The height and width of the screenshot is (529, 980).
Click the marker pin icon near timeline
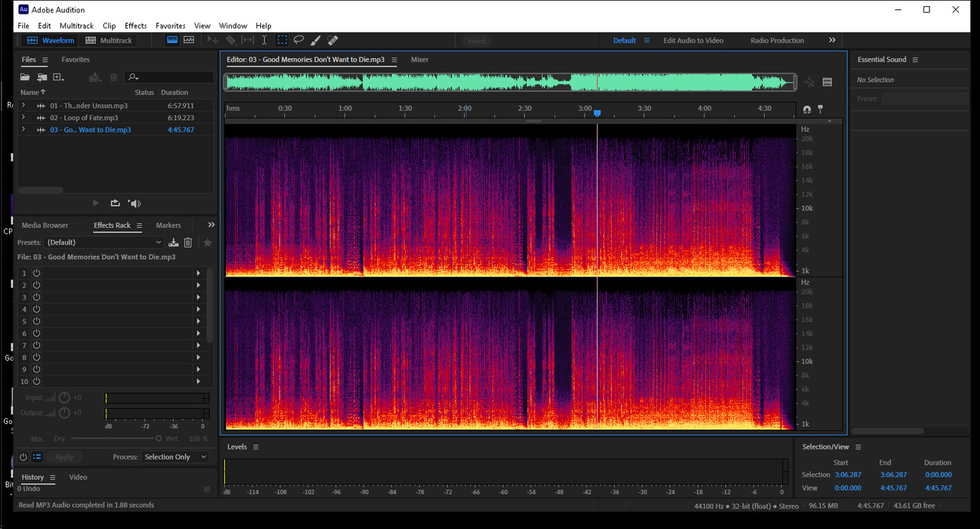[x=820, y=109]
